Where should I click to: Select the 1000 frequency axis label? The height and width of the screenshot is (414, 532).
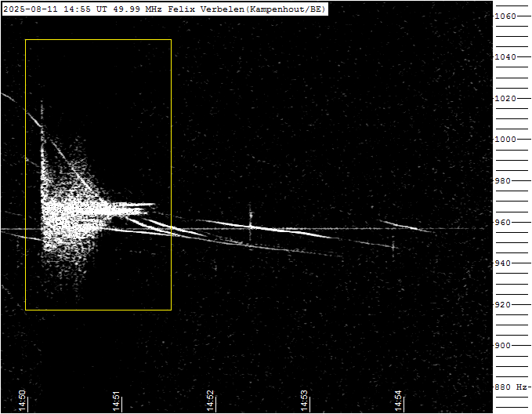(x=505, y=140)
